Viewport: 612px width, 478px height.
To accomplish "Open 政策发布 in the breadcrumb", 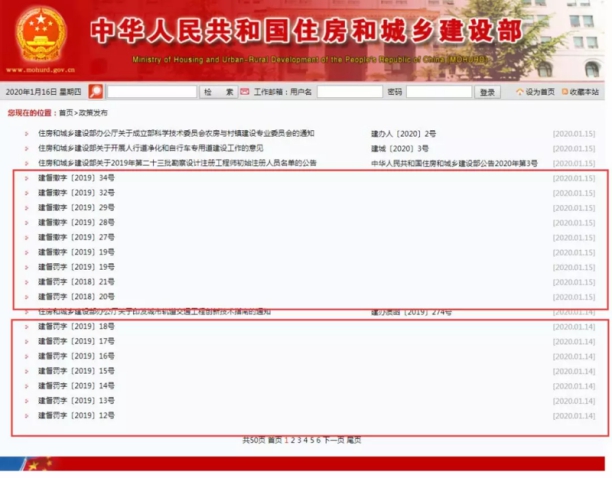I will 93,113.
